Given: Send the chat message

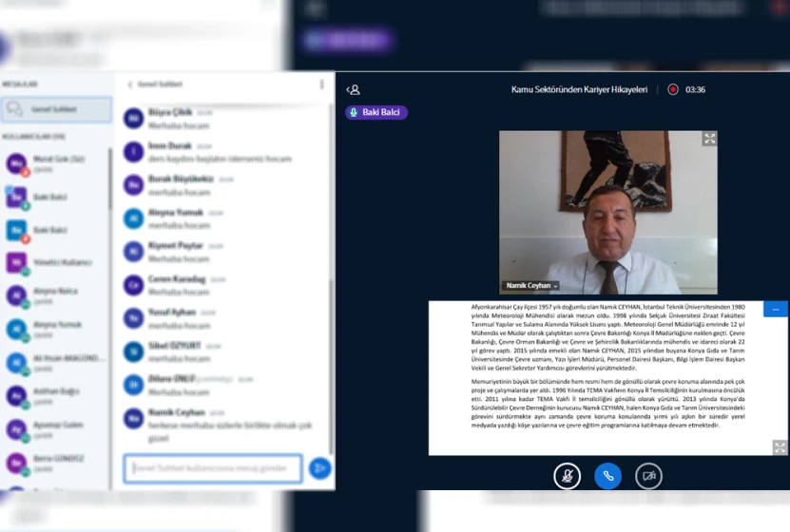Looking at the screenshot, I should pos(319,468).
